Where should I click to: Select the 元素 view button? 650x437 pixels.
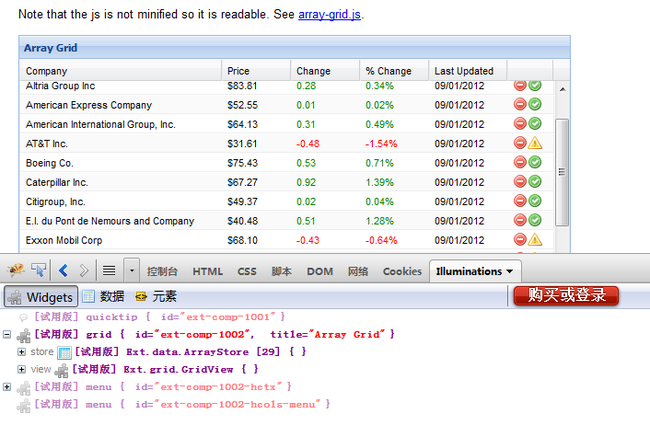(x=156, y=296)
